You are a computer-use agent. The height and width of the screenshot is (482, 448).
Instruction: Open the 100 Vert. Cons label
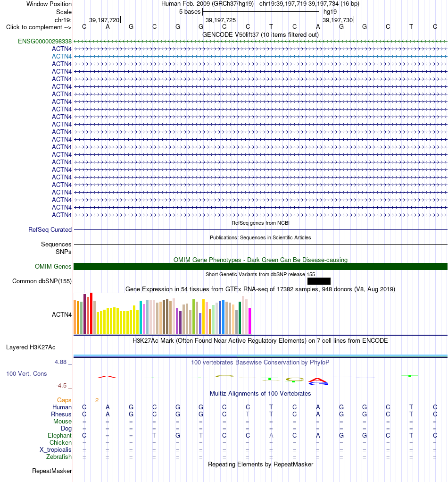[x=26, y=374]
